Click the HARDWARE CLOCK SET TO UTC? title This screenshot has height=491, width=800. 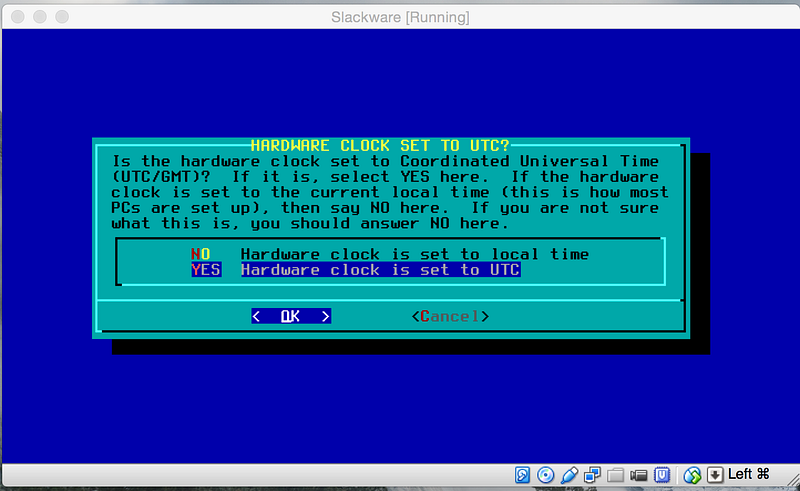[x=380, y=145]
